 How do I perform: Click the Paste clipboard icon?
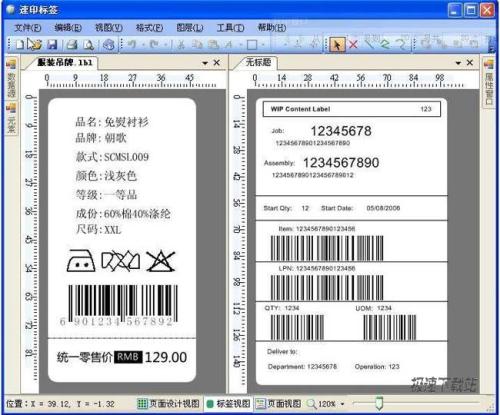213,44
